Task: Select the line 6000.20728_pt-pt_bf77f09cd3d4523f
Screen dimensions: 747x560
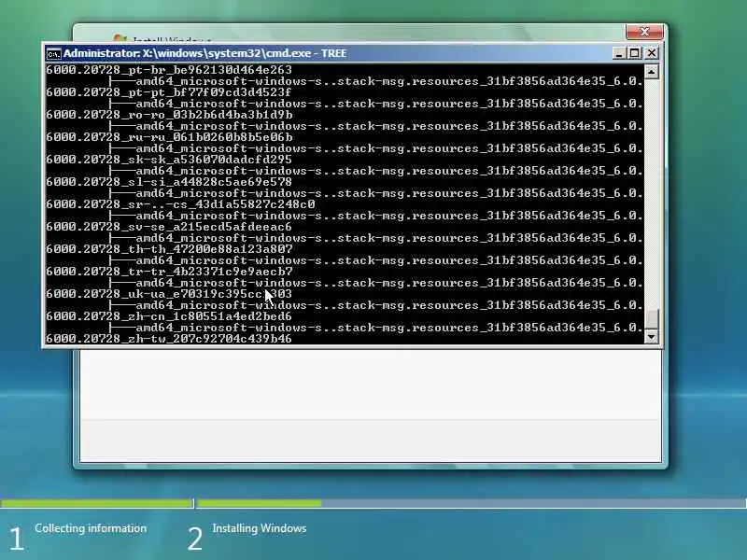Action: (169, 92)
